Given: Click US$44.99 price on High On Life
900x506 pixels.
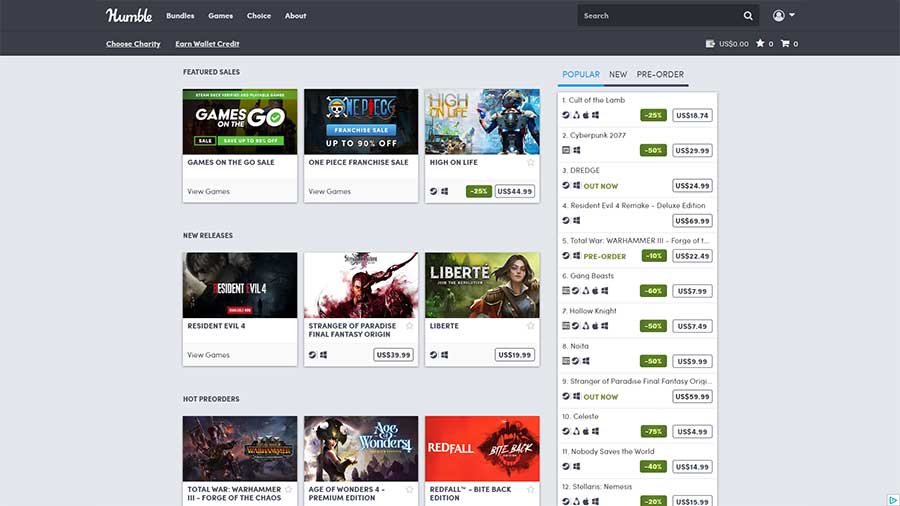Looking at the screenshot, I should click(x=515, y=192).
